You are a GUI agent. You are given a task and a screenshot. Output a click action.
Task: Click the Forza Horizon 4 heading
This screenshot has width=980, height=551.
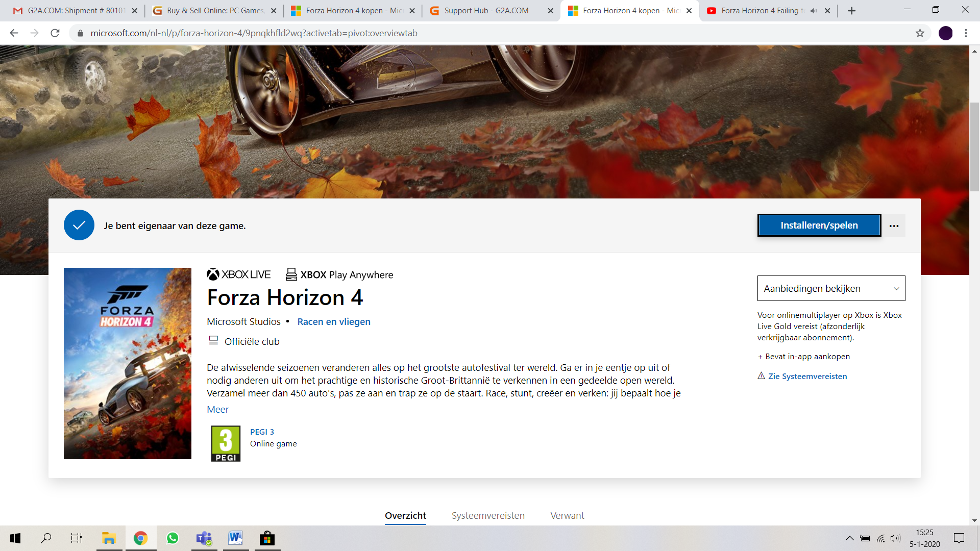pyautogui.click(x=285, y=297)
